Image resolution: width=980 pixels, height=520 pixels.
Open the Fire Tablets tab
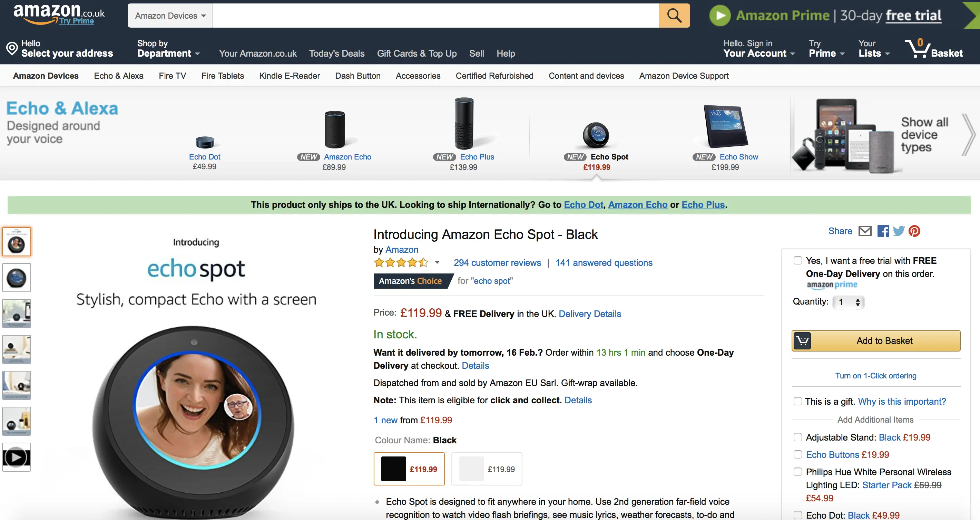(223, 76)
